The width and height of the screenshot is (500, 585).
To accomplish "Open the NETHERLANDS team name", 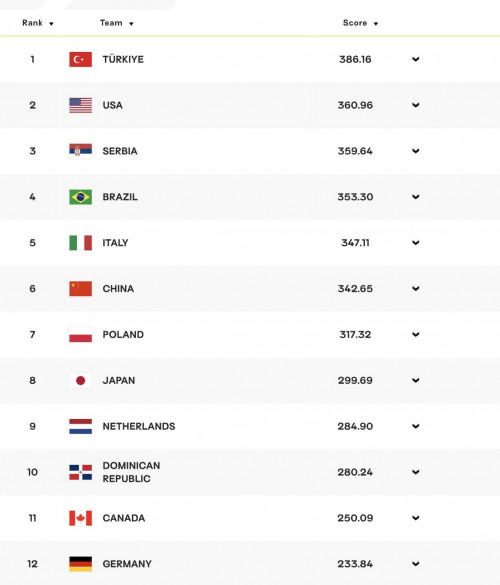I will 139,426.
